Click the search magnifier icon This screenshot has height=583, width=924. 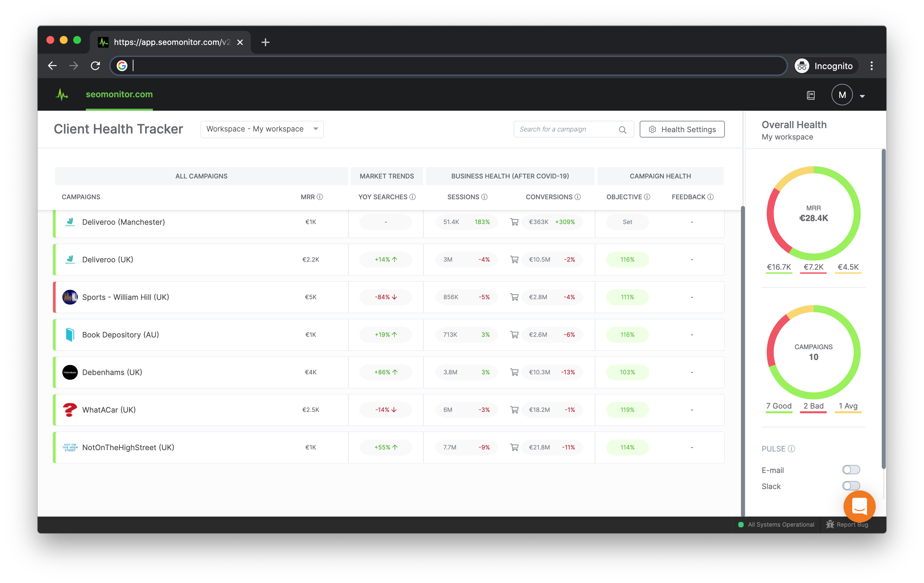coord(622,130)
